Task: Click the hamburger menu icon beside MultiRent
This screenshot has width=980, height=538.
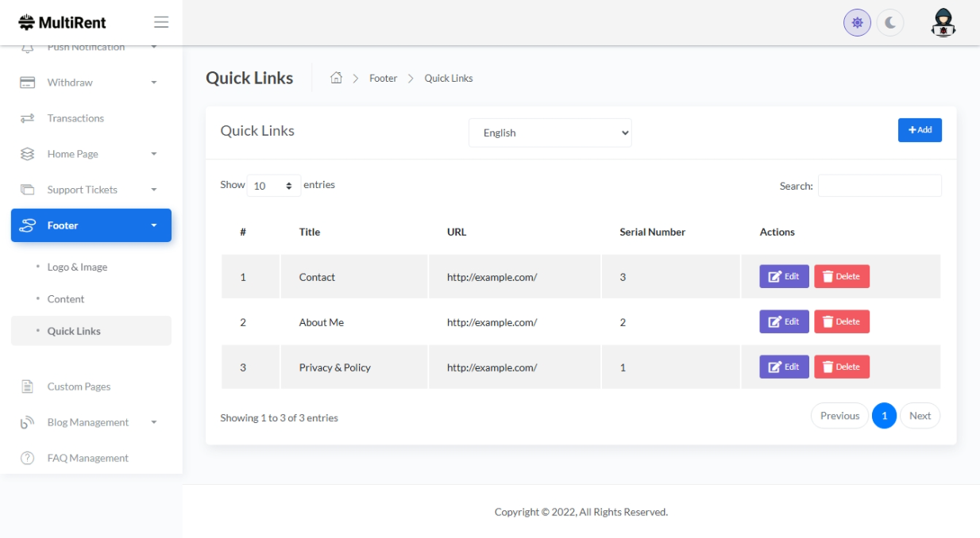Action: tap(161, 22)
